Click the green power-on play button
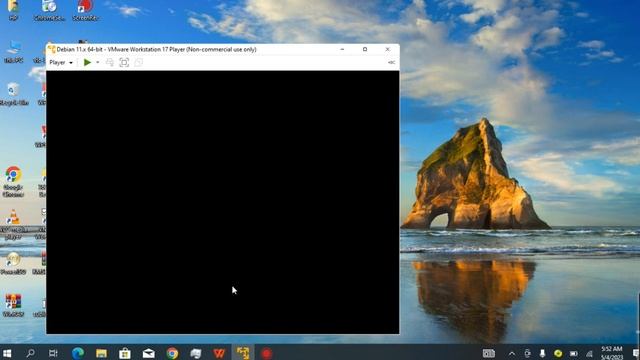 [87, 62]
